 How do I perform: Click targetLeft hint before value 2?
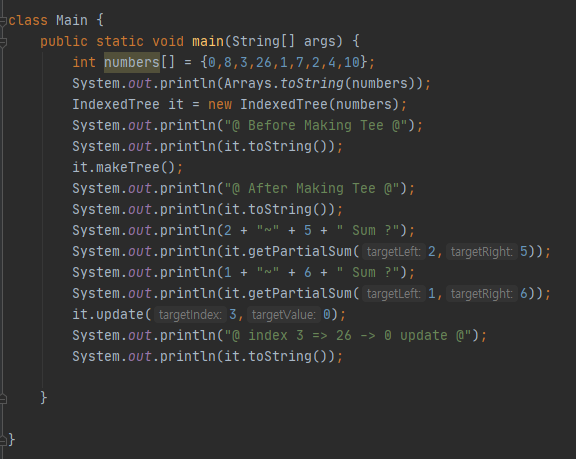point(393,252)
